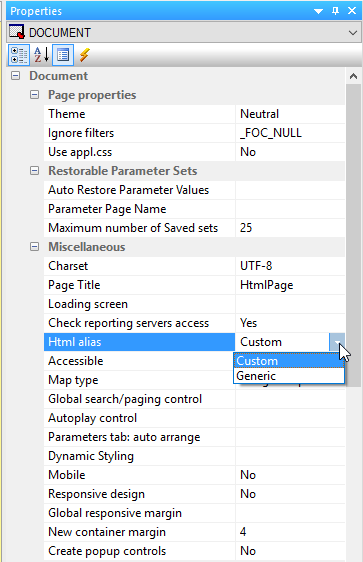Open the Properties panel window position menu
This screenshot has width=363, height=562.
(318, 11)
